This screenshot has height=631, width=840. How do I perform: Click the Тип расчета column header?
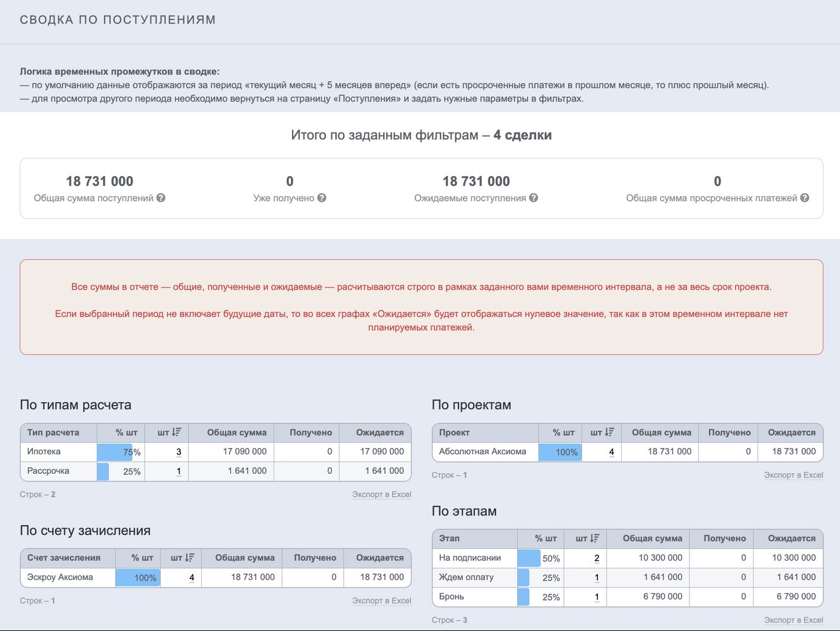click(53, 433)
